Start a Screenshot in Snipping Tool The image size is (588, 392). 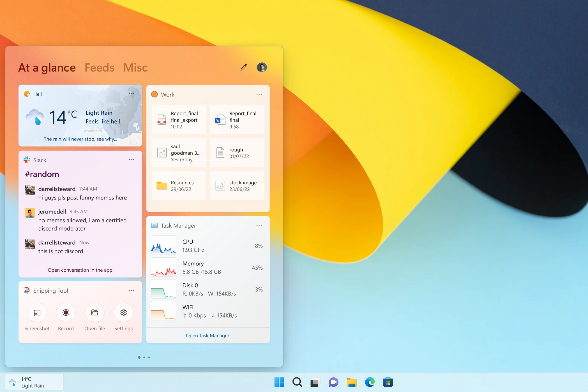point(37,313)
